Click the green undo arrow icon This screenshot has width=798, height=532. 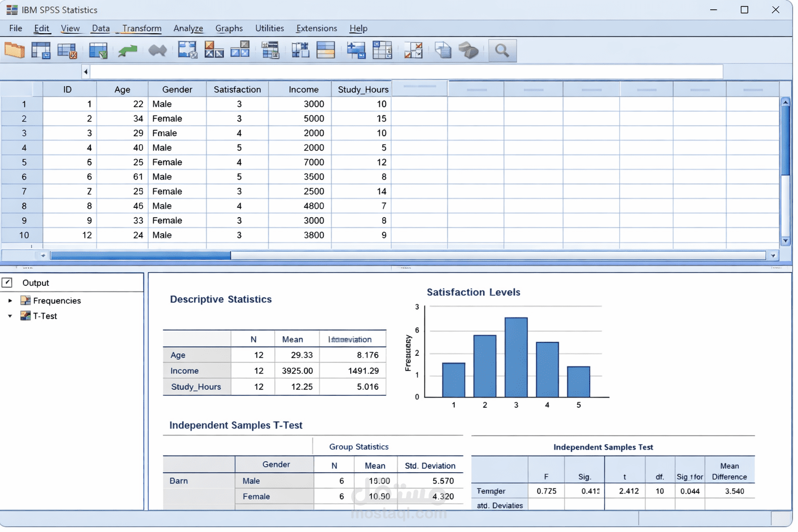coord(127,50)
